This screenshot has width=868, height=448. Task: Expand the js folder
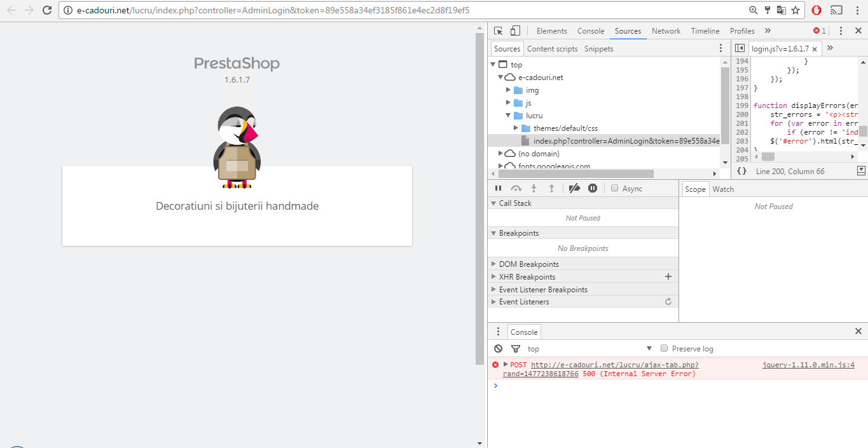click(508, 102)
